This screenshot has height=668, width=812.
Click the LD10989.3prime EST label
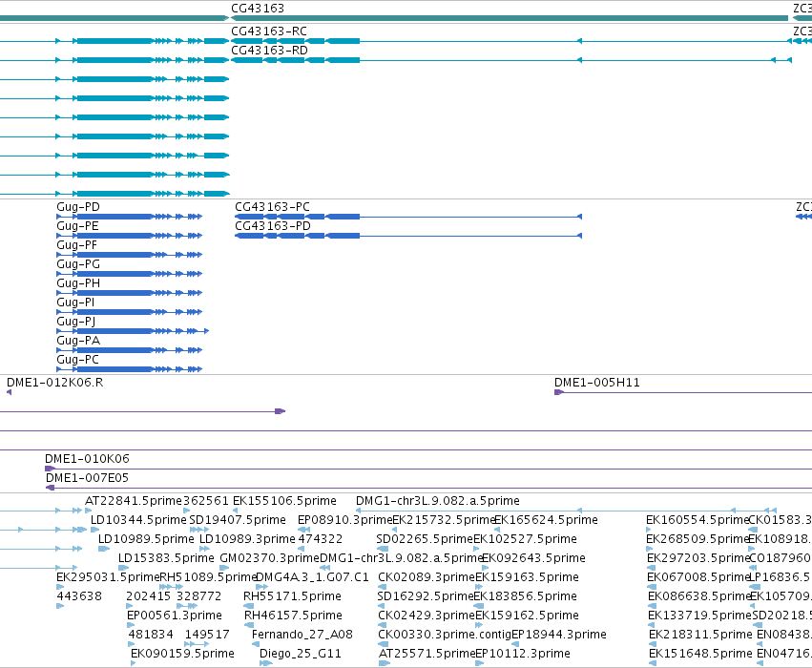click(247, 539)
